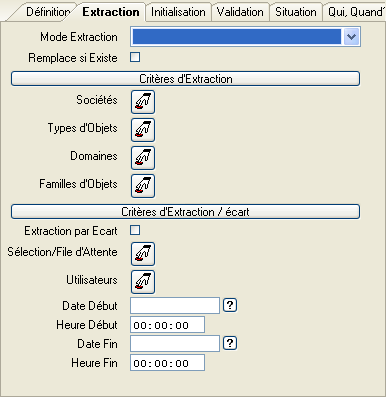This screenshot has height=397, width=386.
Task: Click the Utilisateurs selection hand icon
Action: click(143, 282)
